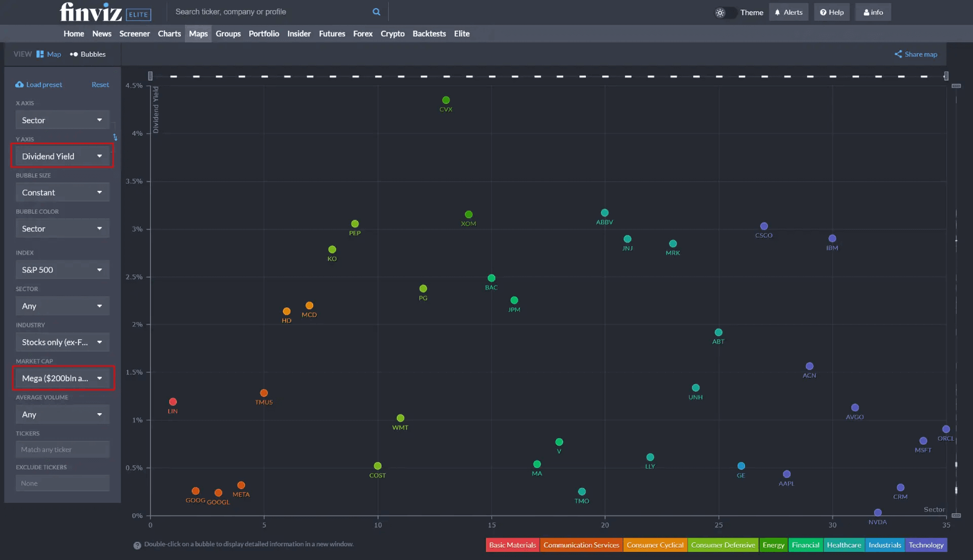Image resolution: width=973 pixels, height=560 pixels.
Task: Open the Index S&P 500 dropdown
Action: pos(62,270)
